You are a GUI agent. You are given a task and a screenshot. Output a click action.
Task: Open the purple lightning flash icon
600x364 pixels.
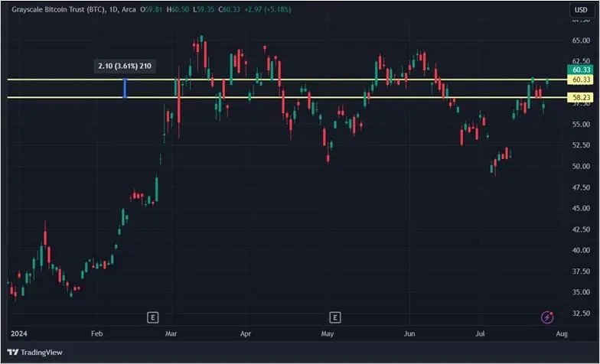[x=548, y=317]
